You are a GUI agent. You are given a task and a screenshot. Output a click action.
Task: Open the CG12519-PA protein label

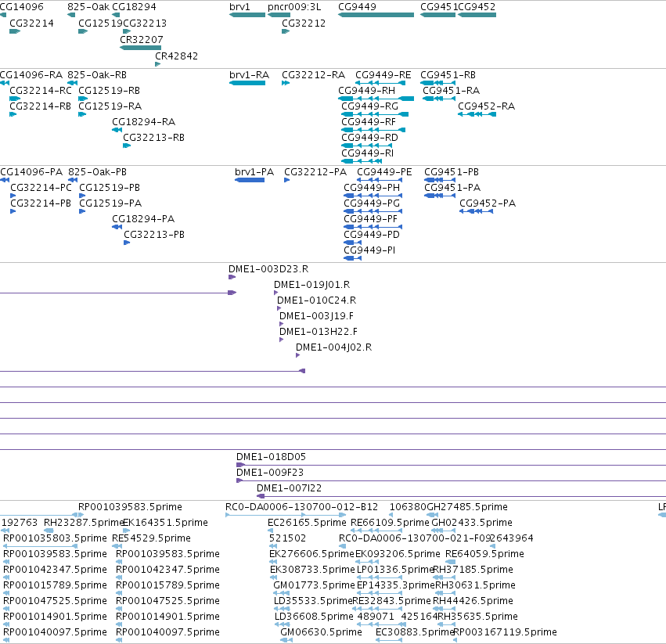pyautogui.click(x=110, y=203)
